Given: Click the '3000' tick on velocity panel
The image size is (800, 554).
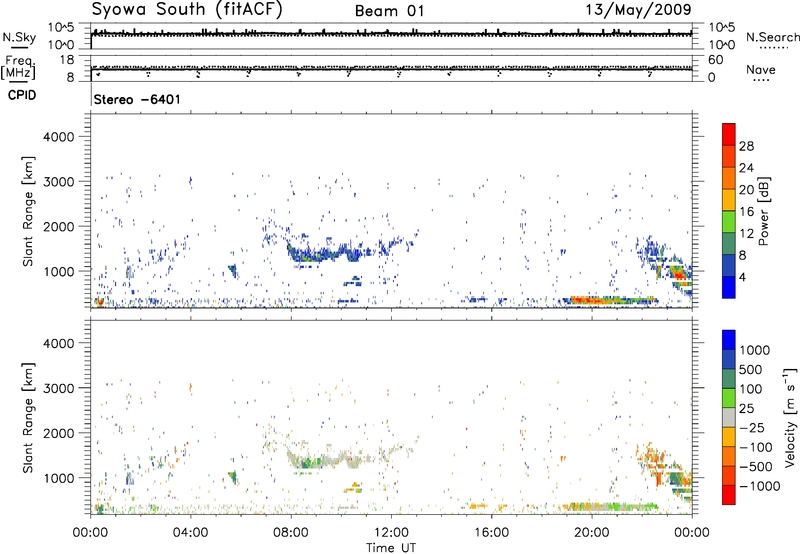Looking at the screenshot, I should (x=58, y=388).
